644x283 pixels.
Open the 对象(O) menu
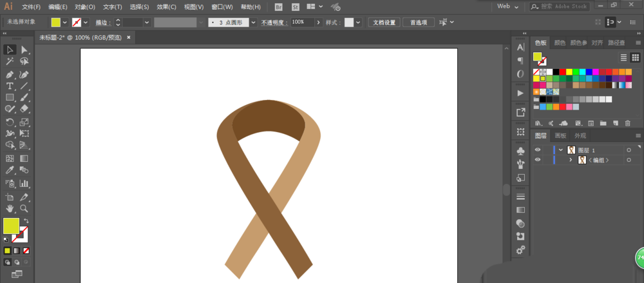click(x=84, y=7)
